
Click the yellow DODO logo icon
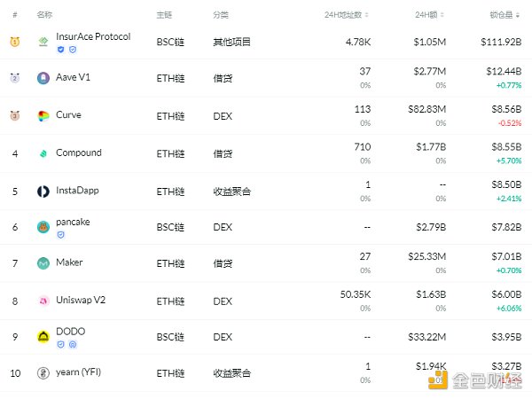tap(43, 337)
